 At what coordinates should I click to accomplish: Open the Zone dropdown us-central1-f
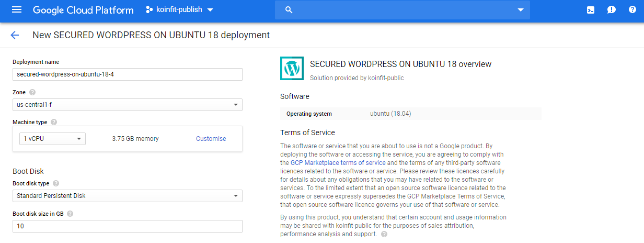128,105
